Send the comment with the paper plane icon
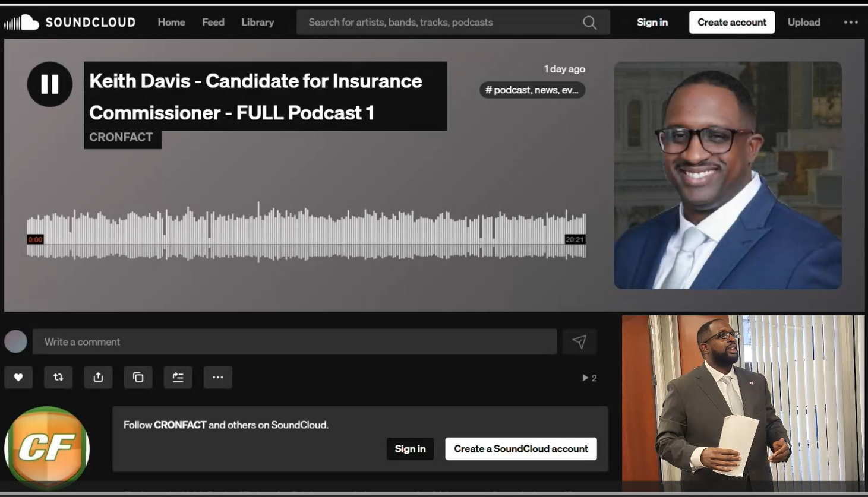 point(579,342)
